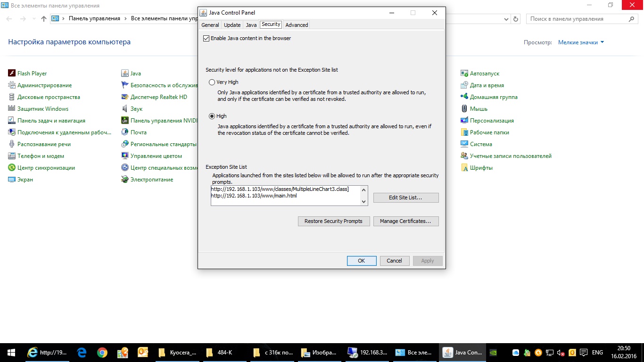Screen dimensions: 644x362
Task: Open the Почта mail icon
Action: pyautogui.click(x=125, y=132)
